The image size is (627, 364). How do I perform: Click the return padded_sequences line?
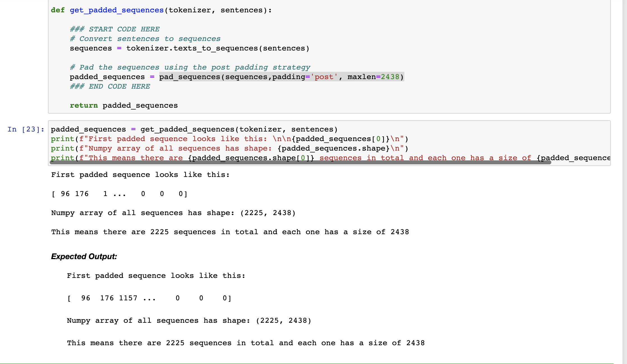(x=124, y=105)
